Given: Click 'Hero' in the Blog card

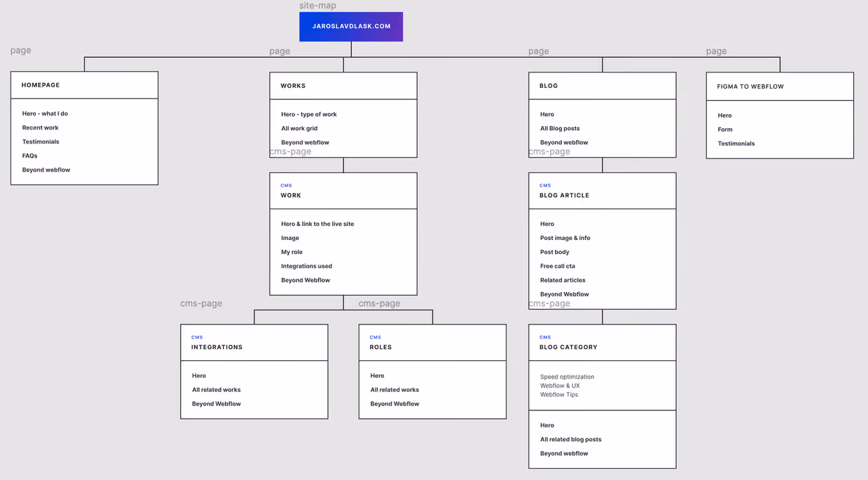Looking at the screenshot, I should (547, 114).
